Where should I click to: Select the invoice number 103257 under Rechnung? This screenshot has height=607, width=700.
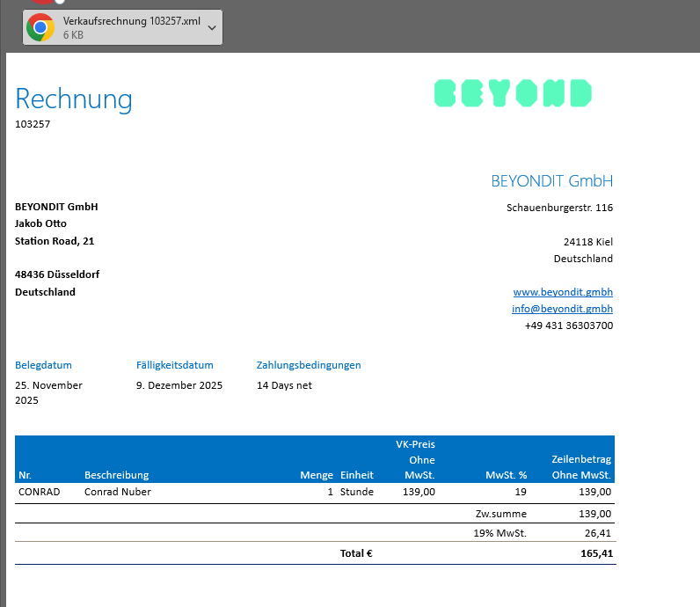tap(33, 124)
